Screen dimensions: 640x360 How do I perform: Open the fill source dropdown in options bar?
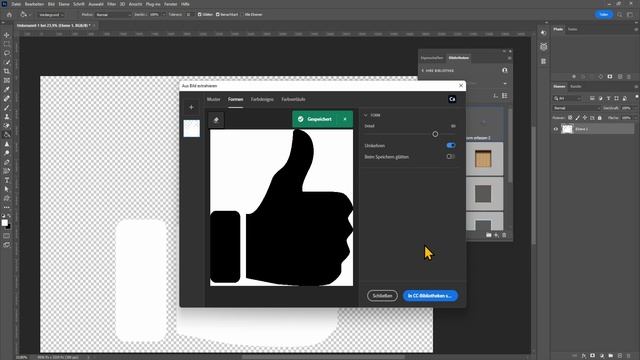tap(50, 15)
